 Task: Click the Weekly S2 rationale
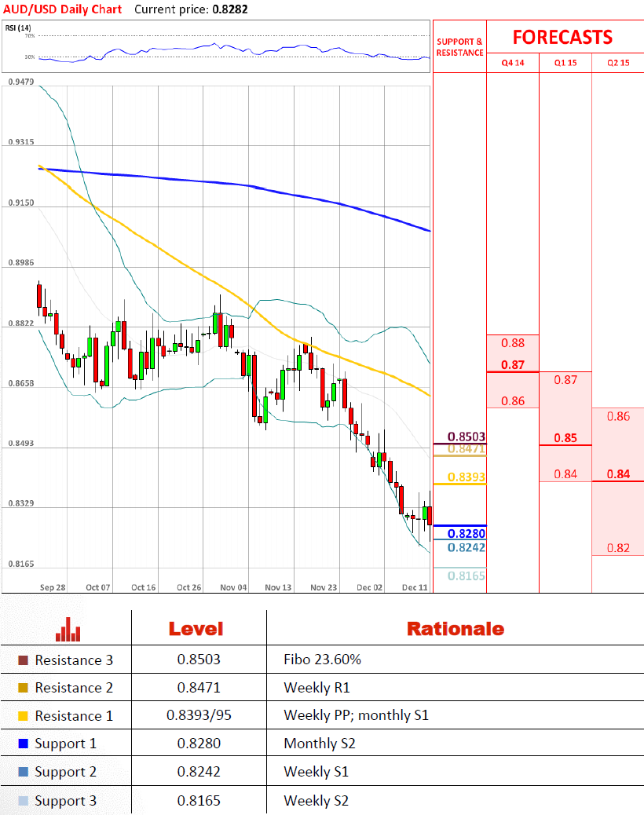(316, 801)
